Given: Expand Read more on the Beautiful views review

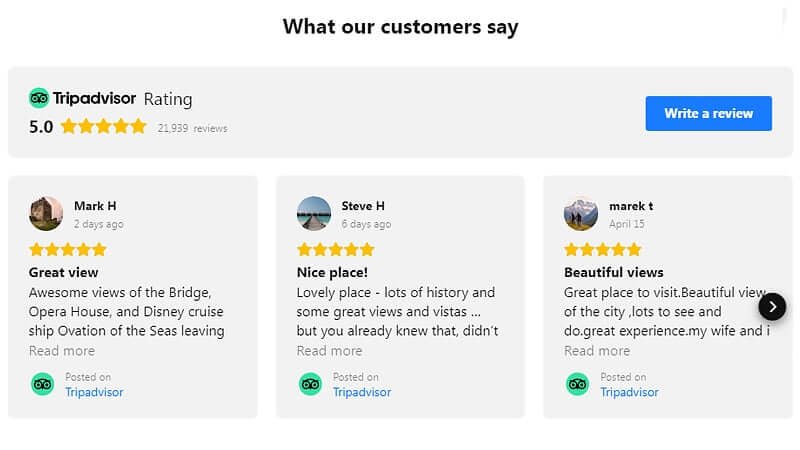Looking at the screenshot, I should (x=597, y=351).
